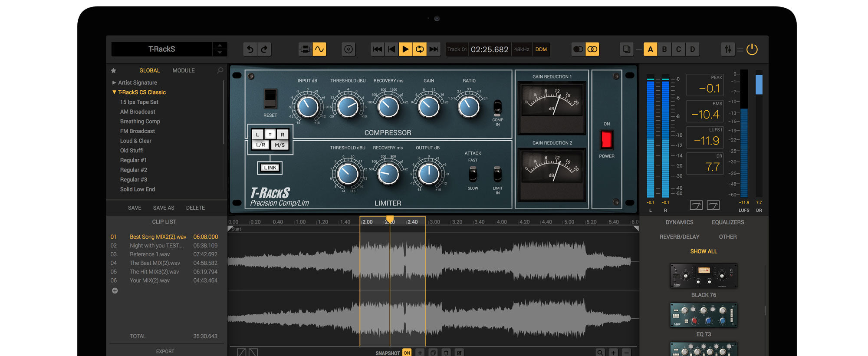Select the BLACK 76 module thumbnail

(x=704, y=276)
